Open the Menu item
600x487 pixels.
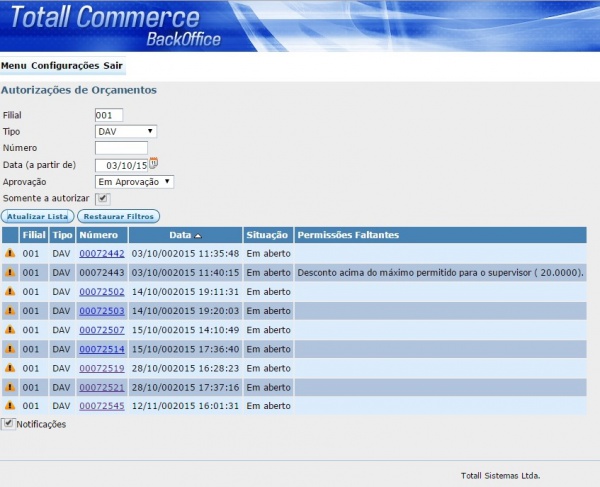tap(14, 66)
